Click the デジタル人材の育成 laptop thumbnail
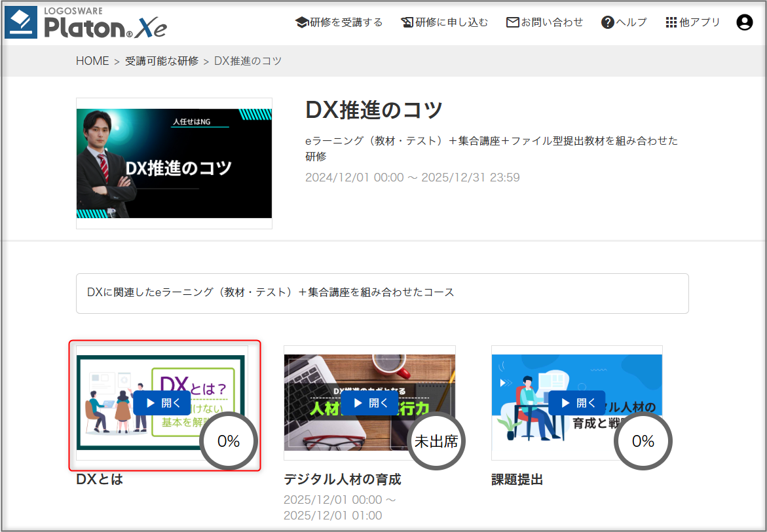Viewport: 767px width, 532px height. coord(370,402)
